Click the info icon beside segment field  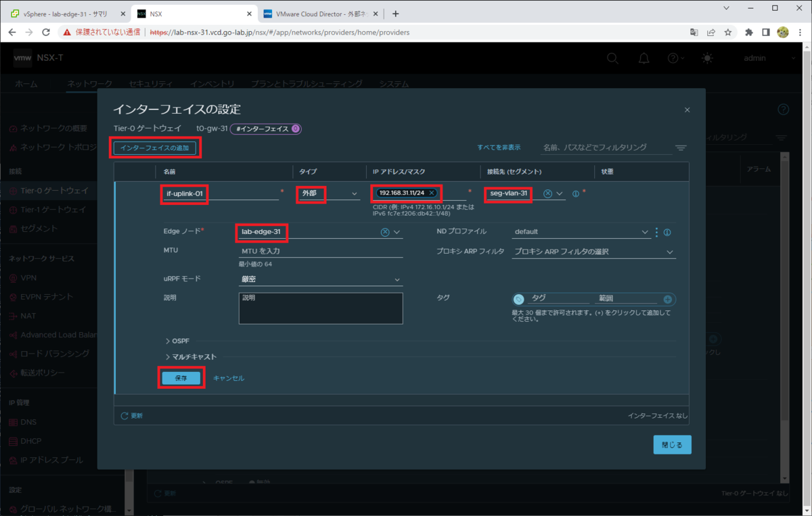tap(576, 193)
